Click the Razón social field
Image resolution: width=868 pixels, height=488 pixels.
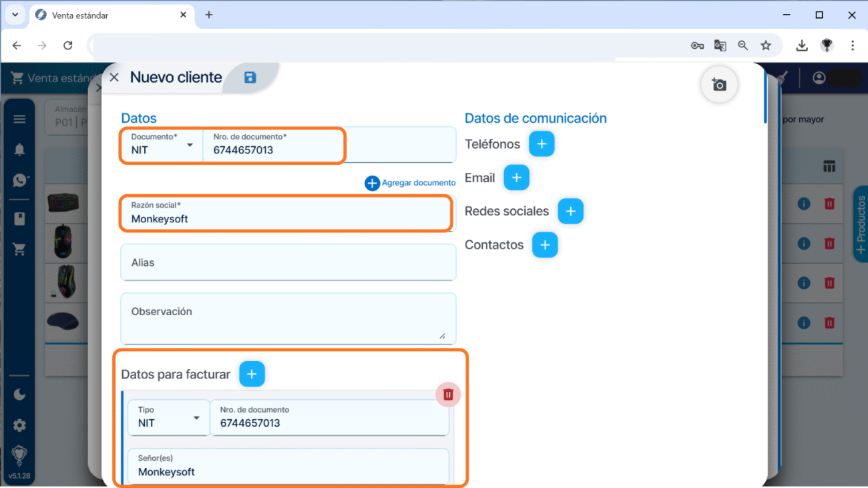286,214
